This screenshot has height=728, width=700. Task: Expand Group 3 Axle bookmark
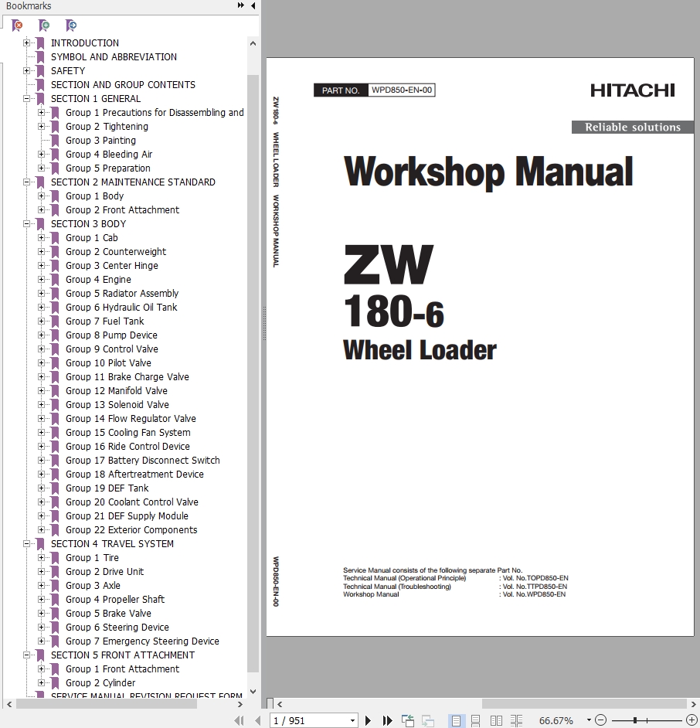click(41, 586)
